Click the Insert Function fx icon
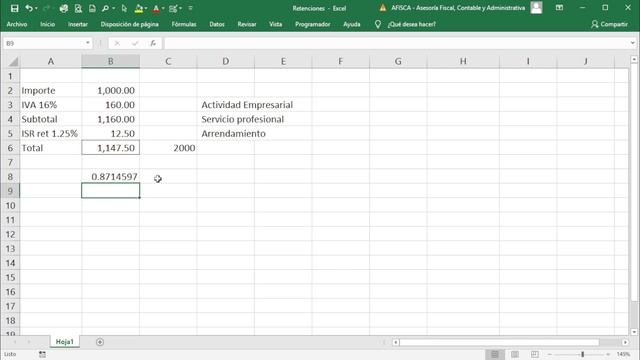Image resolution: width=640 pixels, height=360 pixels. click(x=153, y=43)
